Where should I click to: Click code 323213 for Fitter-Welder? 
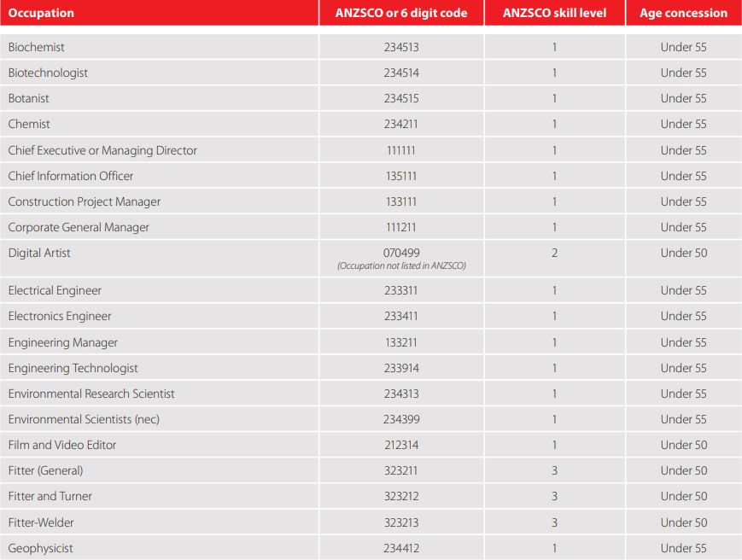[x=401, y=522]
